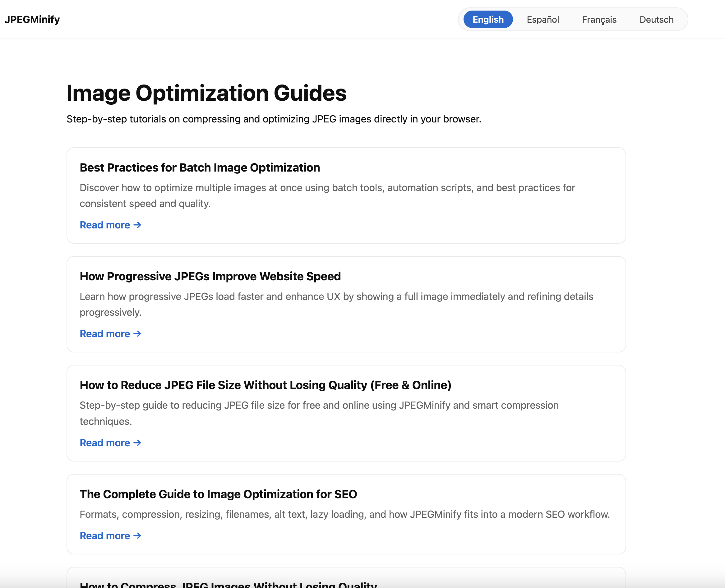Click Read more under SEO guide card
The image size is (725, 588).
tap(105, 535)
